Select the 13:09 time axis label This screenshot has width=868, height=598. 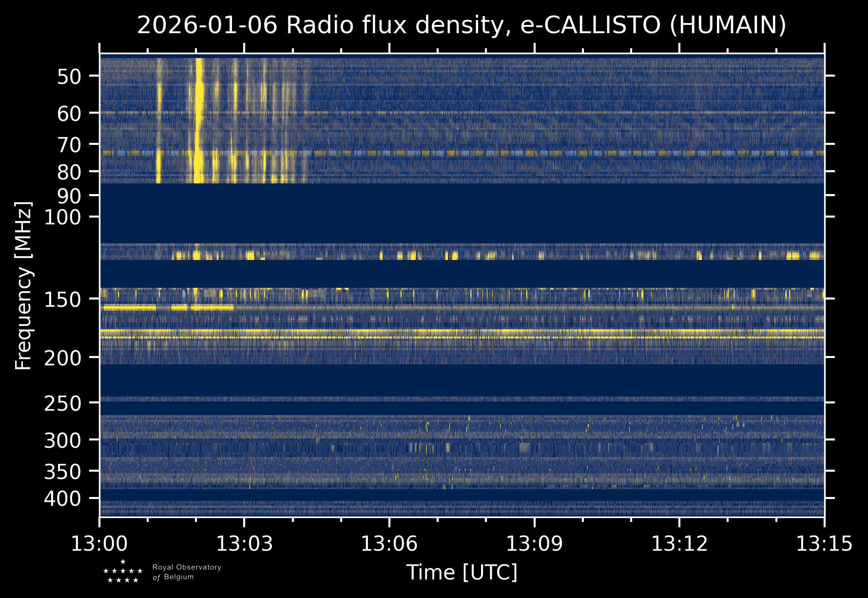(x=535, y=543)
